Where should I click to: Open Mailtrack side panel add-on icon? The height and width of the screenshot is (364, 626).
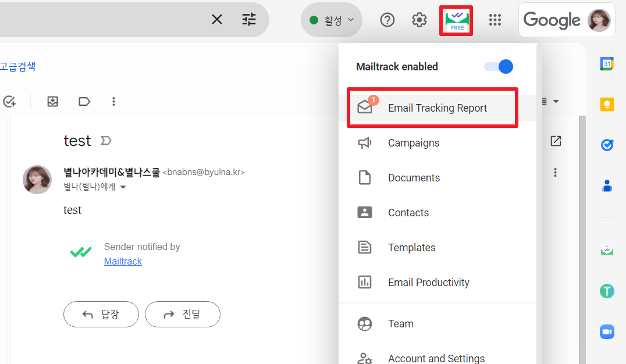607,250
